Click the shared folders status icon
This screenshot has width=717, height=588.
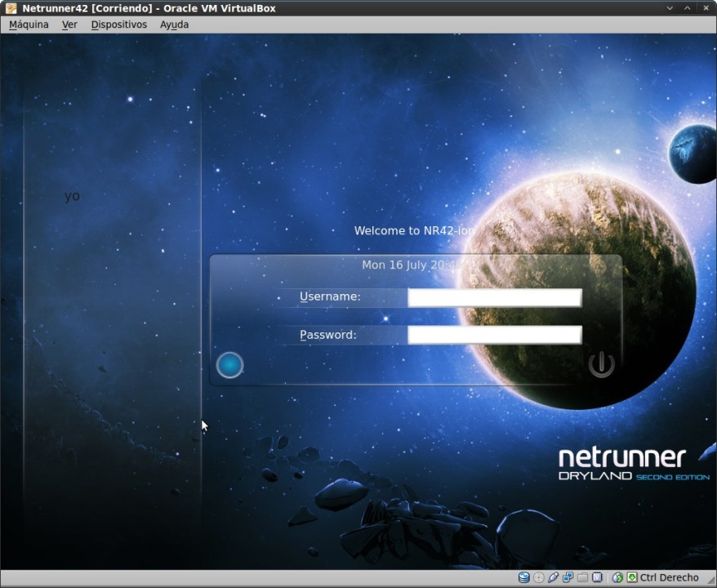[582, 577]
